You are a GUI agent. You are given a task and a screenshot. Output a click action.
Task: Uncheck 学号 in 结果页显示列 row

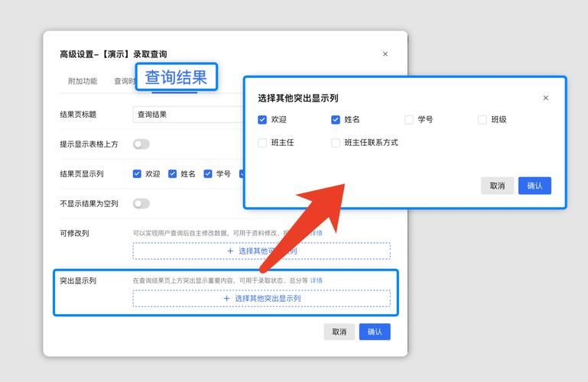[208, 173]
